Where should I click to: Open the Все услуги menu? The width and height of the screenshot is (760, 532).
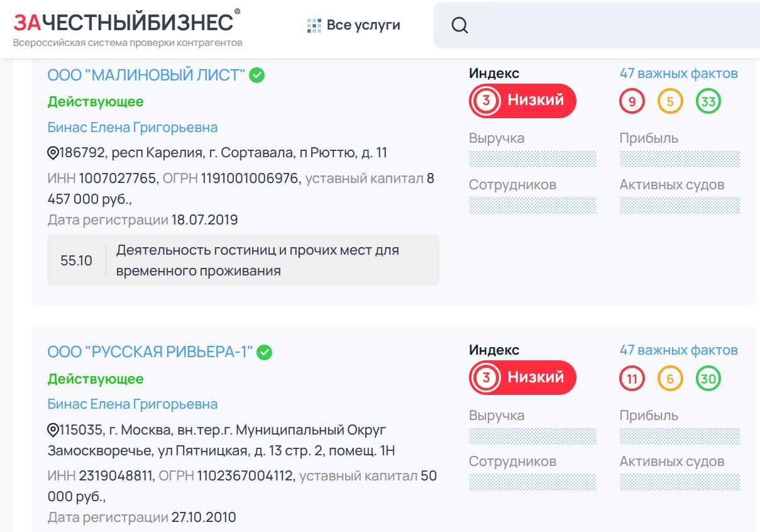pos(353,26)
